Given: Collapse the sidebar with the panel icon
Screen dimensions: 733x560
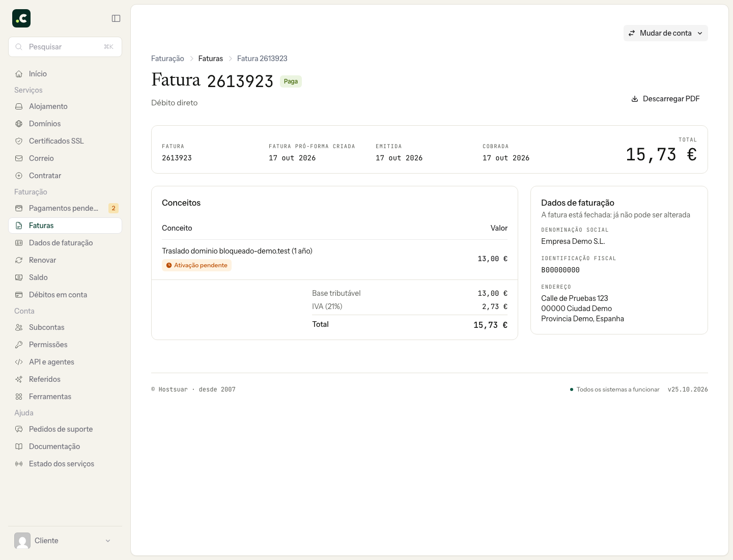Looking at the screenshot, I should [x=116, y=18].
